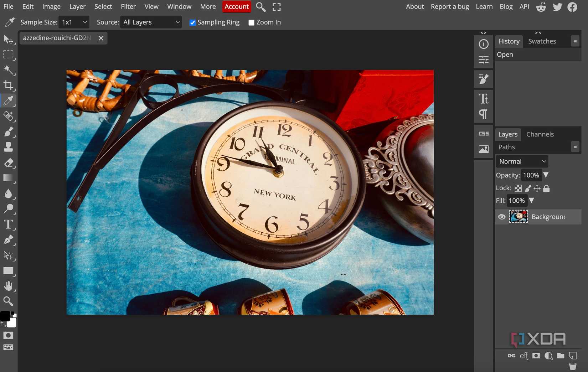
Task: Select the Eraser tool
Action: [x=9, y=163]
